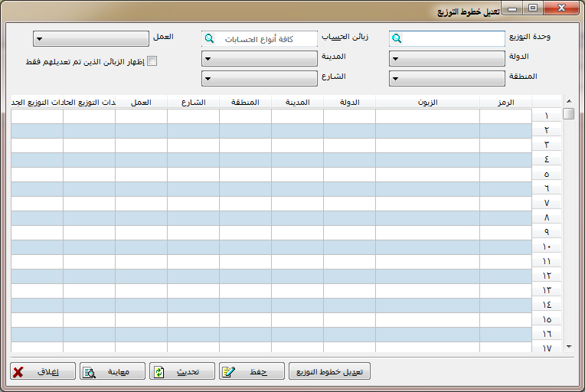Click the vertical scrollbar down arrow
The image size is (585, 392).
567,347
